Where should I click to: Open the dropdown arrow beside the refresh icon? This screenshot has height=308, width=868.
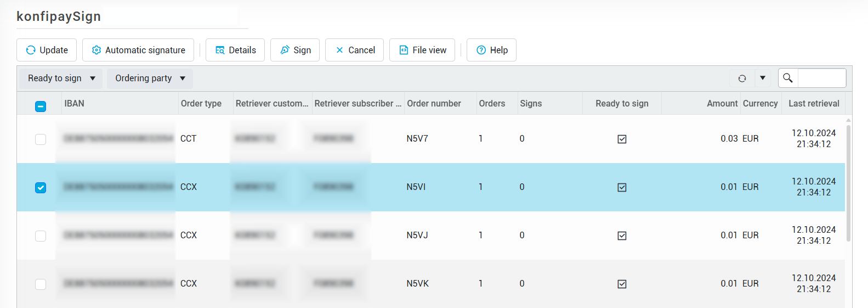[763, 79]
